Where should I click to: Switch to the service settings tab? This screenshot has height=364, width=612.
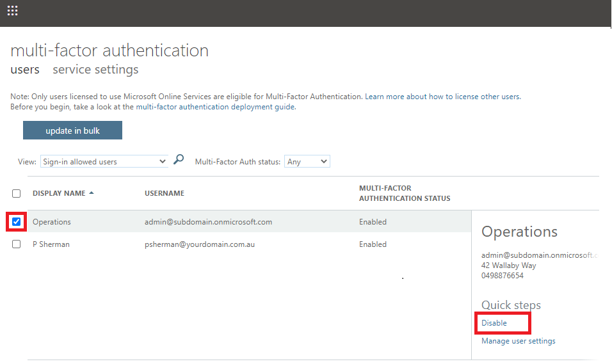(x=95, y=70)
